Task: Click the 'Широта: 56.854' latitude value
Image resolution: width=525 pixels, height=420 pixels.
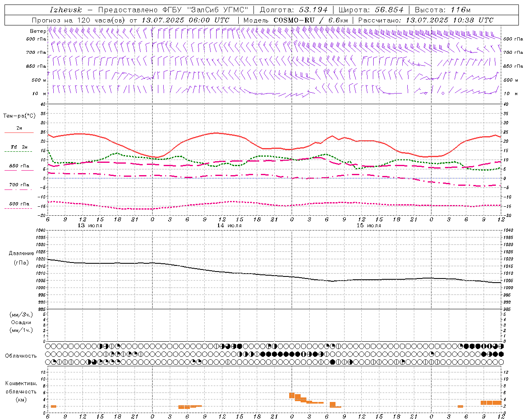Action: (x=371, y=10)
